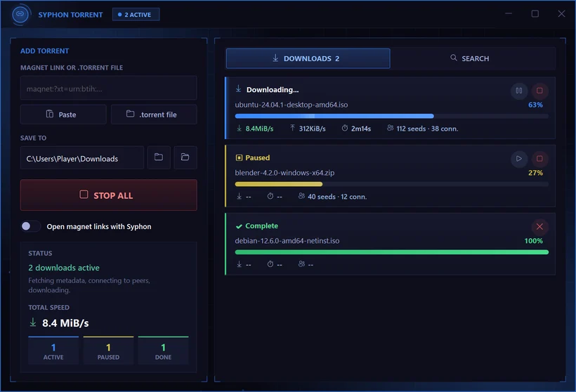Select filename debian-12.6.0-amd64-netinst.iso
The image size is (576, 392).
287,241
